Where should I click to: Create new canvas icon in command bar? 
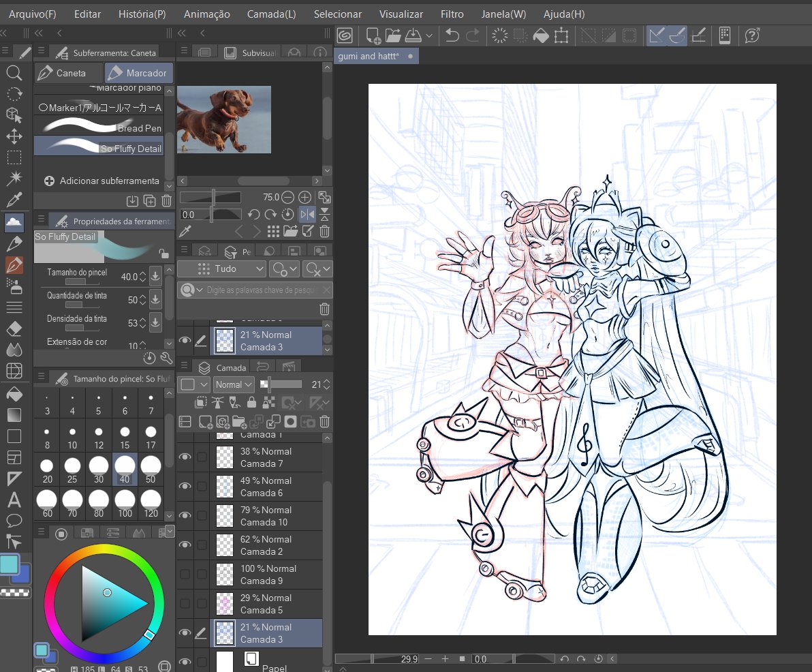[x=373, y=35]
